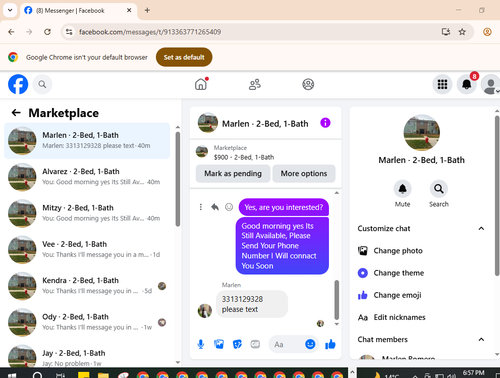Image resolution: width=500 pixels, height=378 pixels.
Task: Show hidden icons in system tray
Action: [415, 375]
